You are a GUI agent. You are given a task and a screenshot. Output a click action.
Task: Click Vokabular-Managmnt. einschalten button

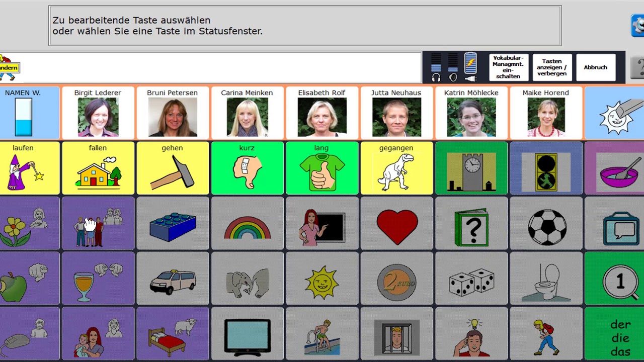click(x=509, y=67)
